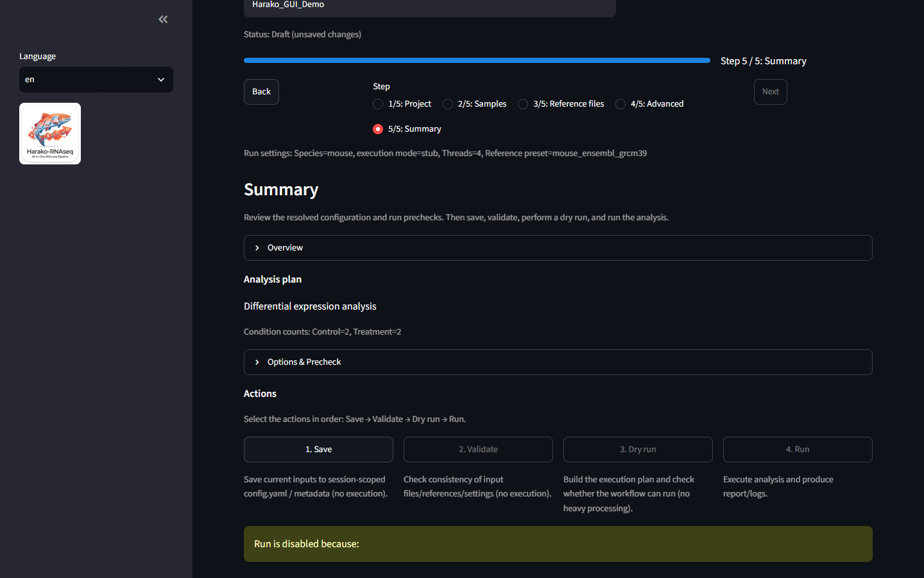The width and height of the screenshot is (924, 578).
Task: Click the 2. Validate action button
Action: (x=478, y=450)
